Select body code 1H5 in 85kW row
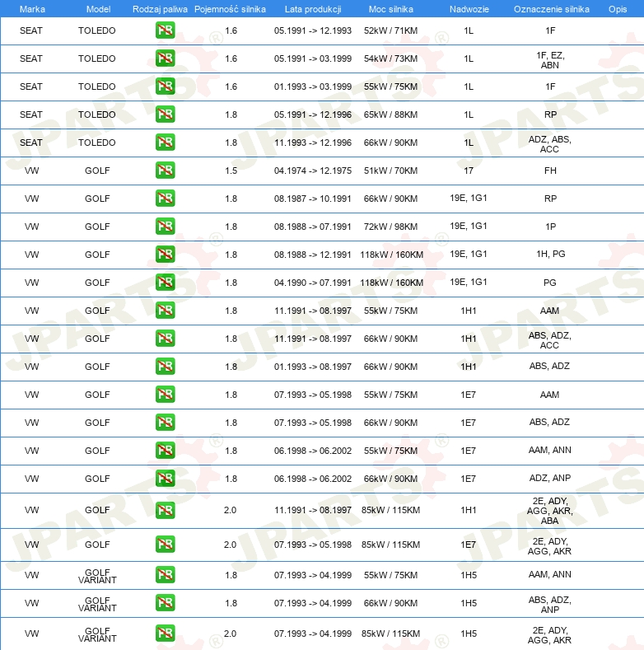Screen dimensions: 644x650 [x=469, y=634]
